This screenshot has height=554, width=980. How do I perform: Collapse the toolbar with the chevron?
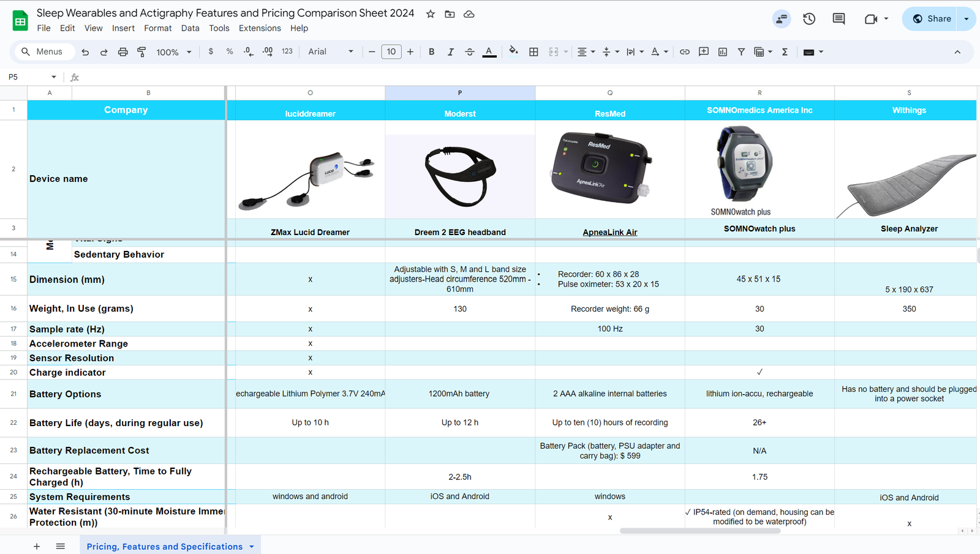957,52
